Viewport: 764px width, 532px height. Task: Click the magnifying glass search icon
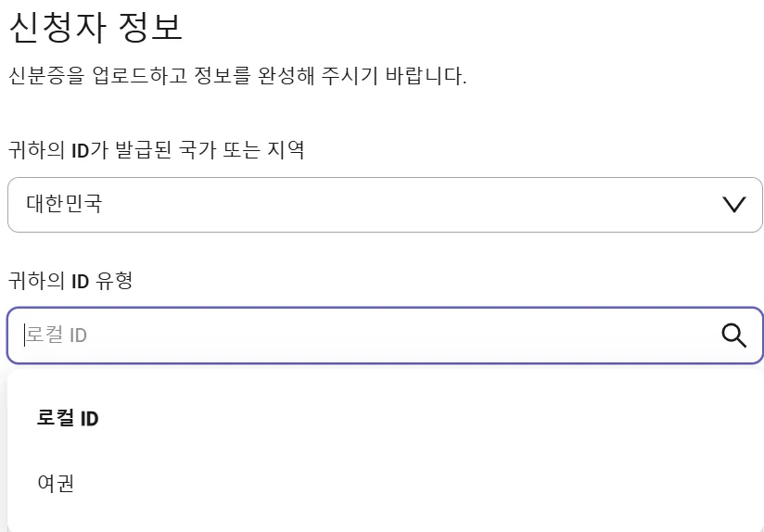tap(733, 336)
